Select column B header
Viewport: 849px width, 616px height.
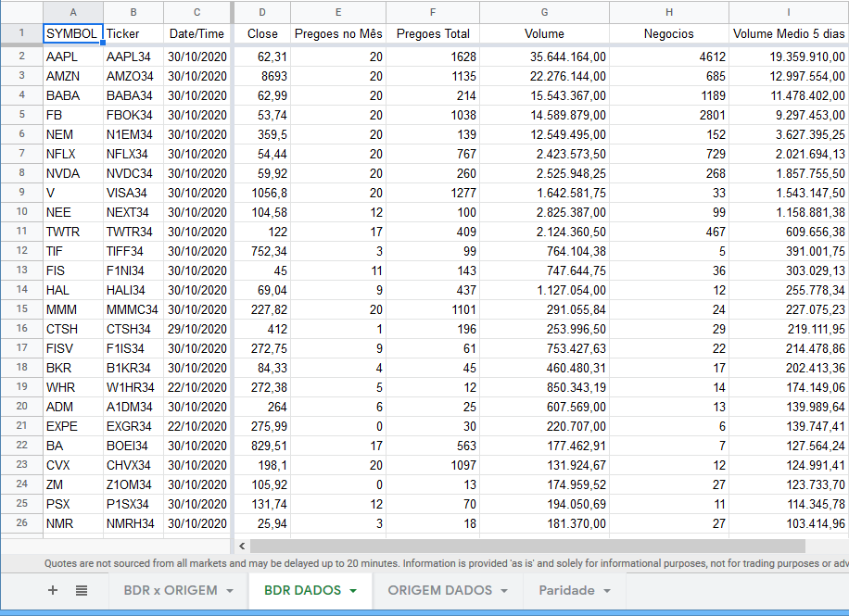(x=133, y=12)
